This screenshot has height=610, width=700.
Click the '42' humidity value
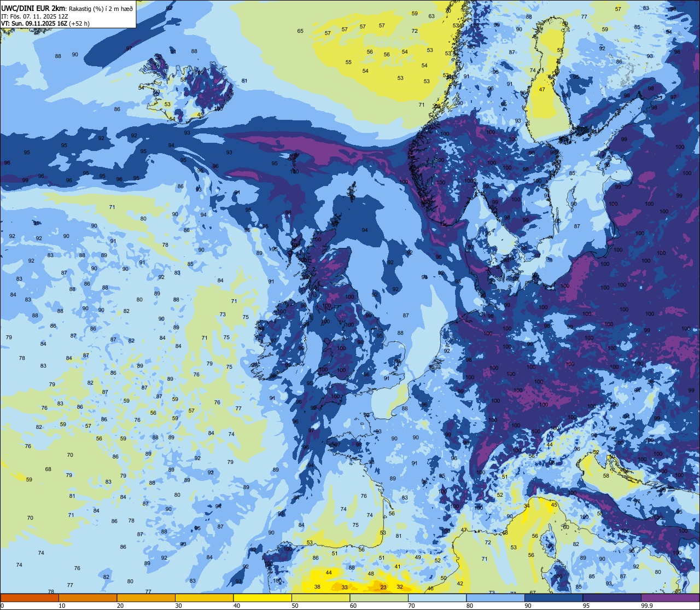[x=460, y=584]
